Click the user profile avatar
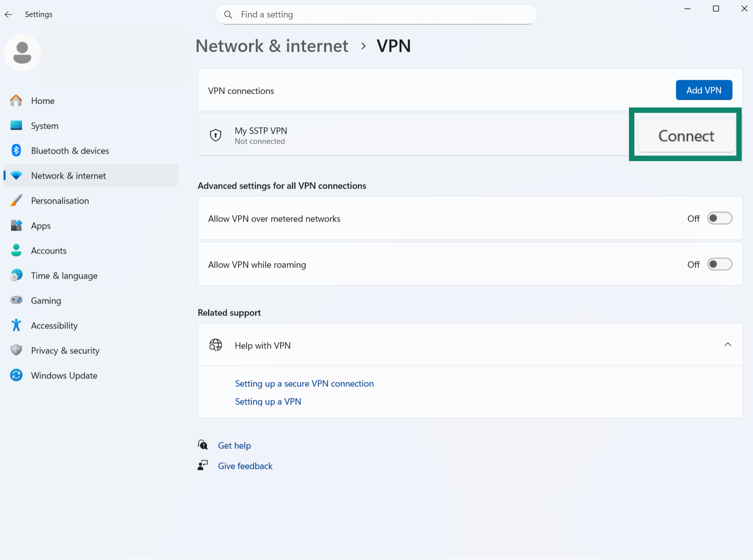This screenshot has height=560, width=753. click(22, 52)
